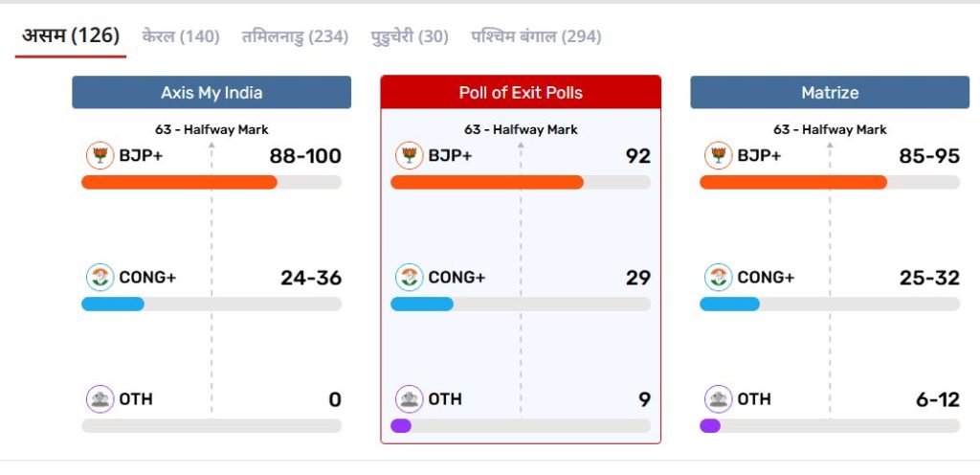Click CONG+ party icon in Axis My India

tap(100, 278)
